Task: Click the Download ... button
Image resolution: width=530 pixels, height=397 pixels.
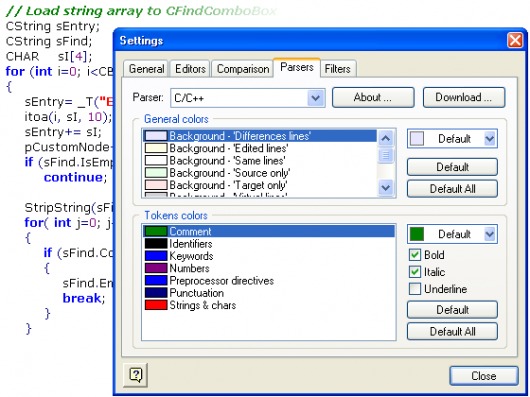Action: tap(464, 97)
